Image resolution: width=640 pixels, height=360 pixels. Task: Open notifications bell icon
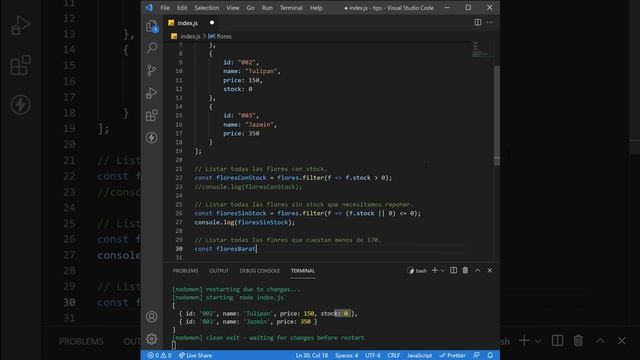tap(490, 356)
